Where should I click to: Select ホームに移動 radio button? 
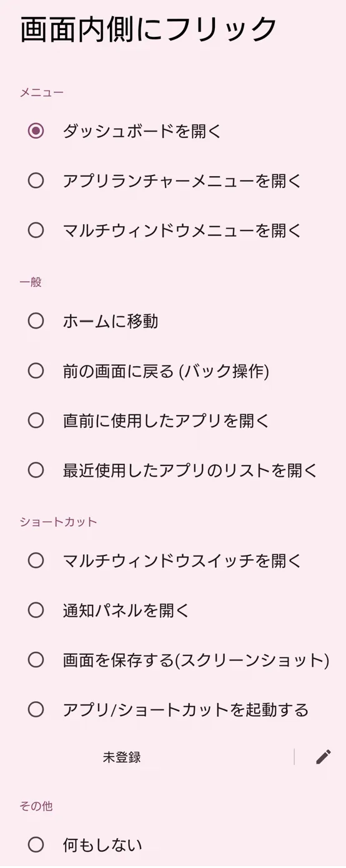click(36, 321)
